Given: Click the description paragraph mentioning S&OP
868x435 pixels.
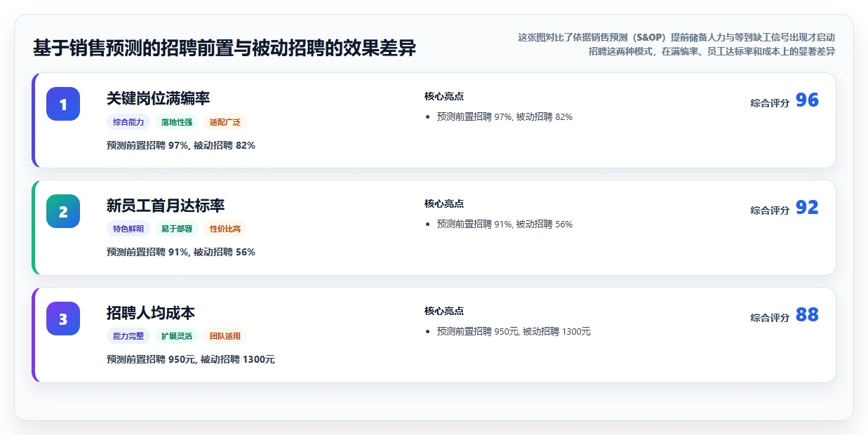Looking at the screenshot, I should (676, 44).
